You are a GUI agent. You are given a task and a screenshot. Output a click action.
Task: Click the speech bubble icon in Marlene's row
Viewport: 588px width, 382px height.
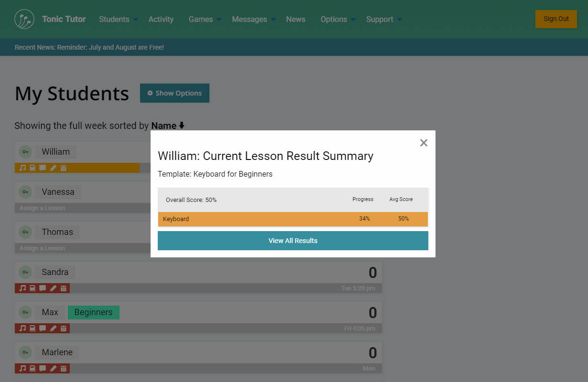[43, 369]
